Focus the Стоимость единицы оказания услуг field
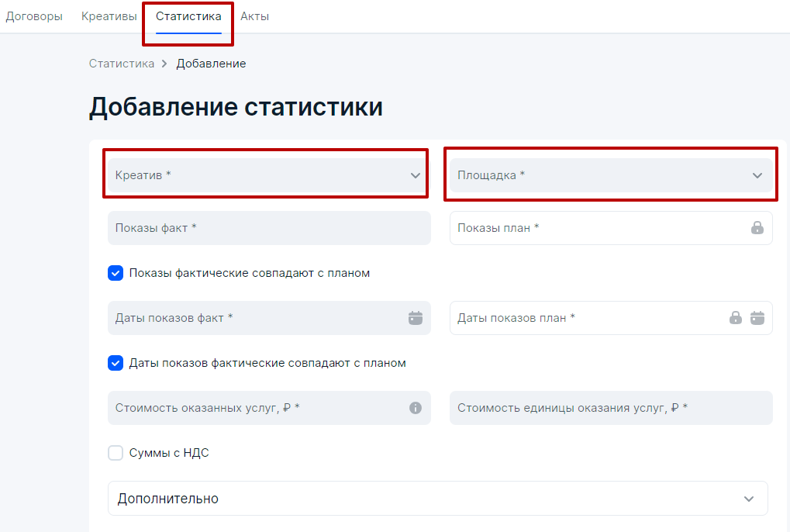The image size is (790, 532). coord(611,408)
